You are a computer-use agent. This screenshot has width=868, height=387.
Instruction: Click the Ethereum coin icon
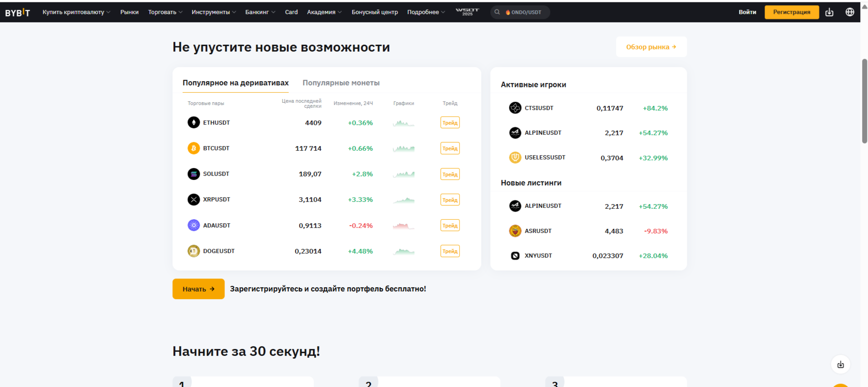click(x=194, y=122)
